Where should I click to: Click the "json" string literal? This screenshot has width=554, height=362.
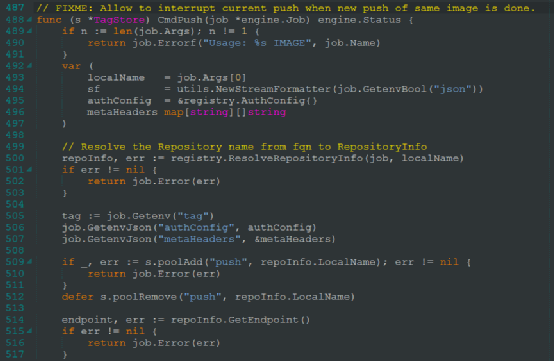[x=452, y=89]
